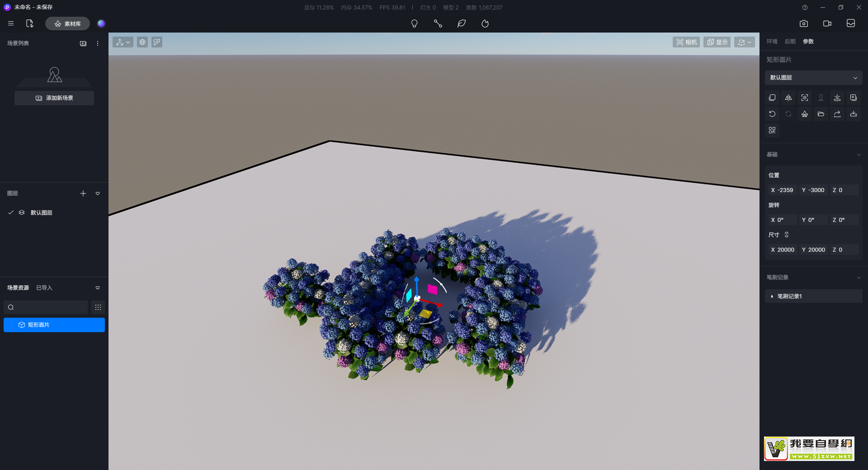
Task: Expand the 笔刷记录1 entry
Action: click(x=772, y=296)
